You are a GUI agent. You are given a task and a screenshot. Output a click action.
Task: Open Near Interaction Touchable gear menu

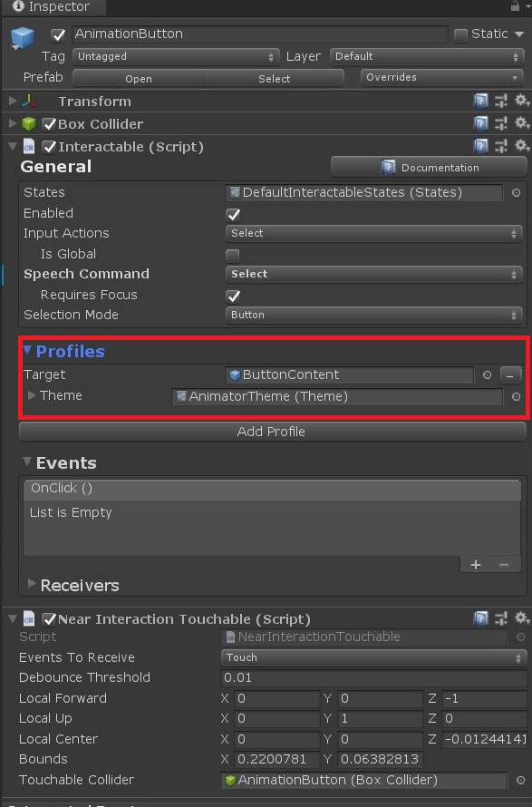pyautogui.click(x=522, y=618)
